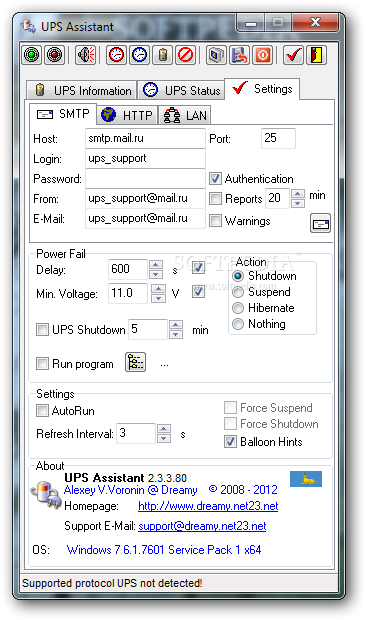
Task: Decrease the Reports minutes spinner
Action: pyautogui.click(x=298, y=203)
